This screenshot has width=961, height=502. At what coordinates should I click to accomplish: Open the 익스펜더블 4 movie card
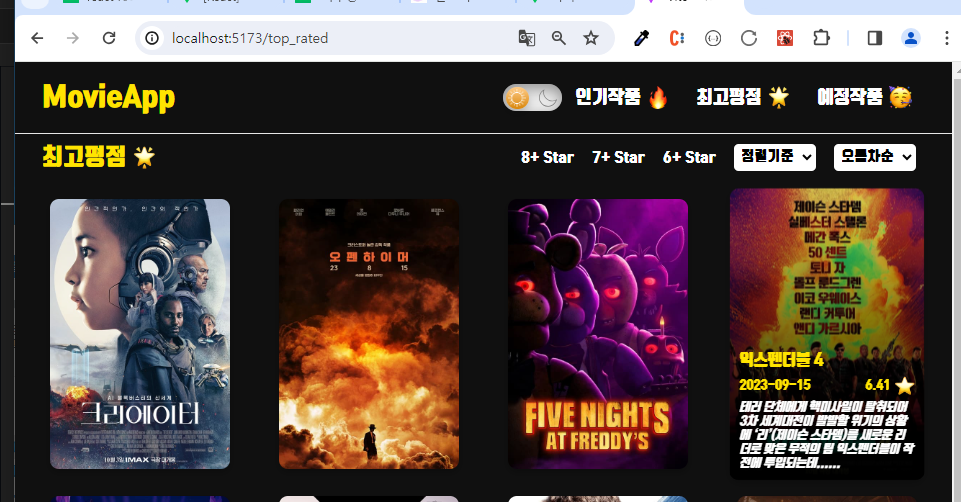click(x=827, y=333)
